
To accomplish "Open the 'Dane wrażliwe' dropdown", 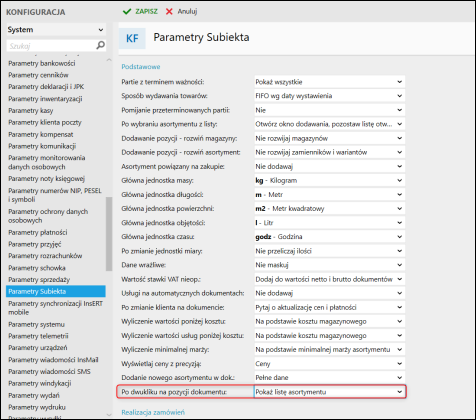I will 329,265.
